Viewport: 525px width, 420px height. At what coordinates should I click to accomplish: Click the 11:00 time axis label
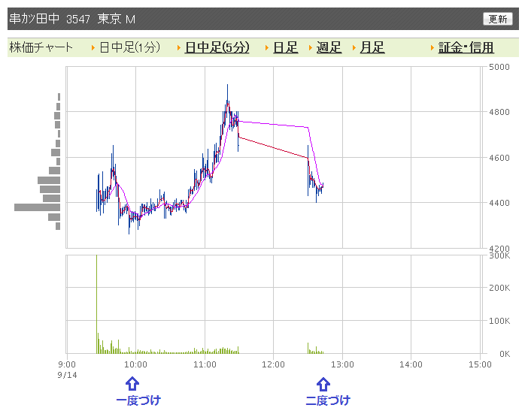[205, 364]
